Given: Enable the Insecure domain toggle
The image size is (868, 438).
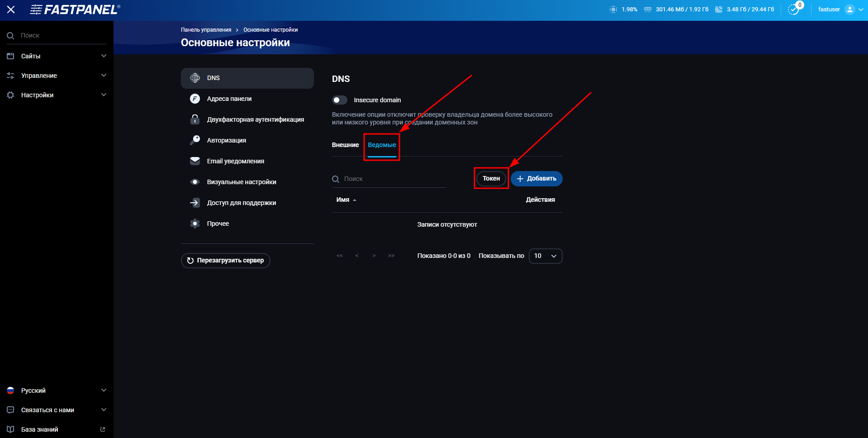Looking at the screenshot, I should [340, 100].
